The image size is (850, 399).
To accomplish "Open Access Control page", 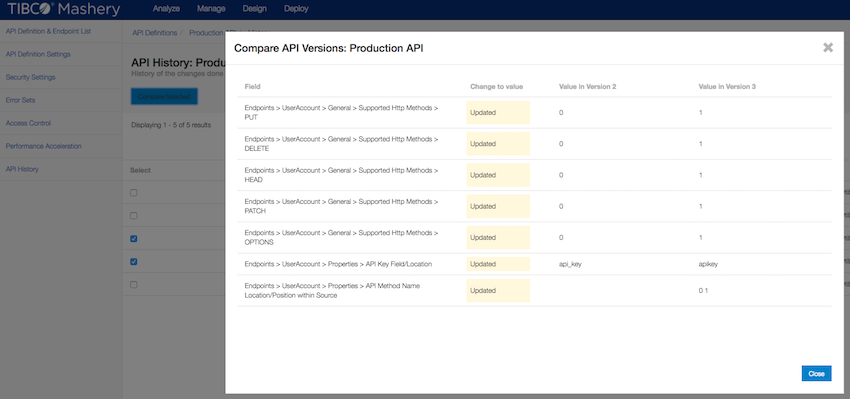I will click(x=28, y=123).
